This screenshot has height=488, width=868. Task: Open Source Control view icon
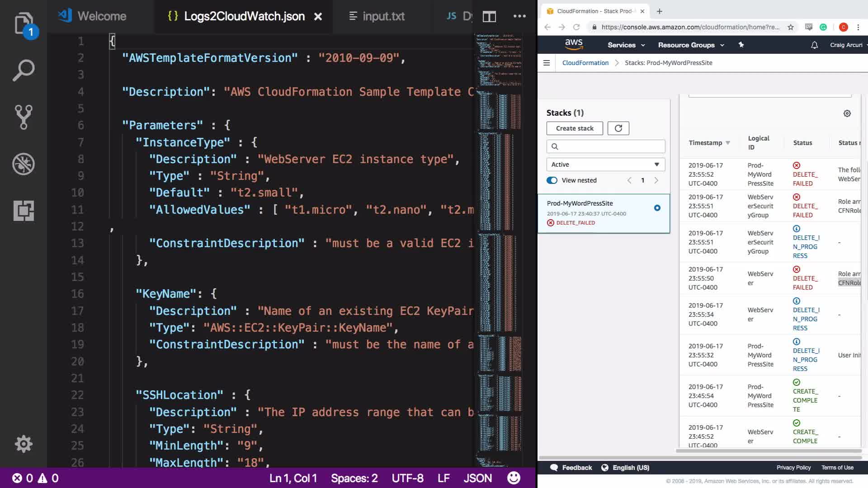(x=24, y=117)
